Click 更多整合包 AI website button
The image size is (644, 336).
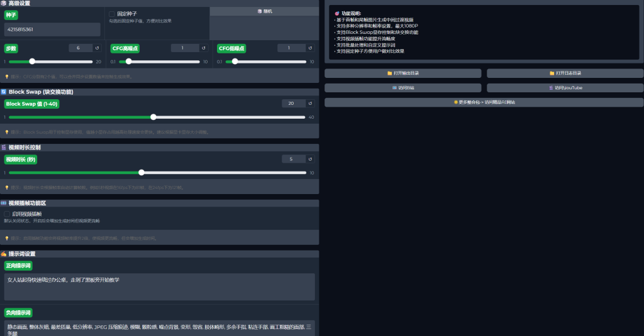click(484, 102)
